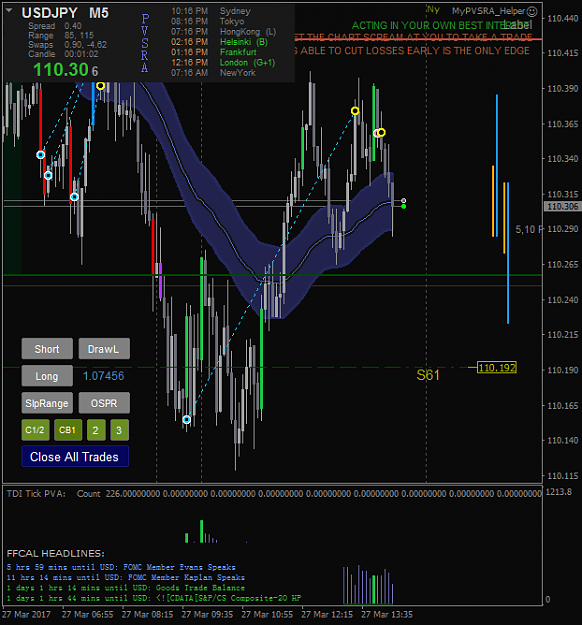582x625 pixels.
Task: Click the Helsinki (B) session row
Action: pos(219,42)
